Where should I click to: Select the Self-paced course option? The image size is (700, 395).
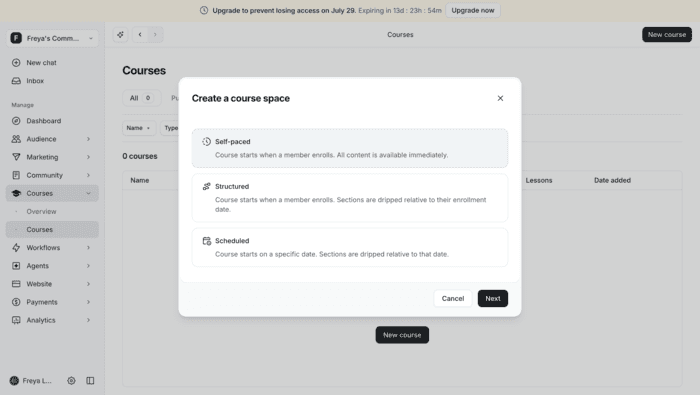pos(350,148)
